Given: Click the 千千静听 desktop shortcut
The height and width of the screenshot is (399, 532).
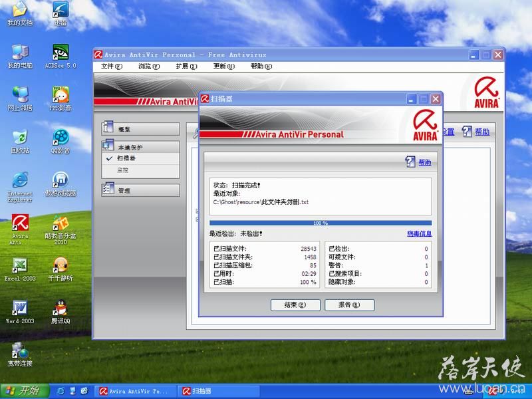Looking at the screenshot, I should (x=61, y=269).
